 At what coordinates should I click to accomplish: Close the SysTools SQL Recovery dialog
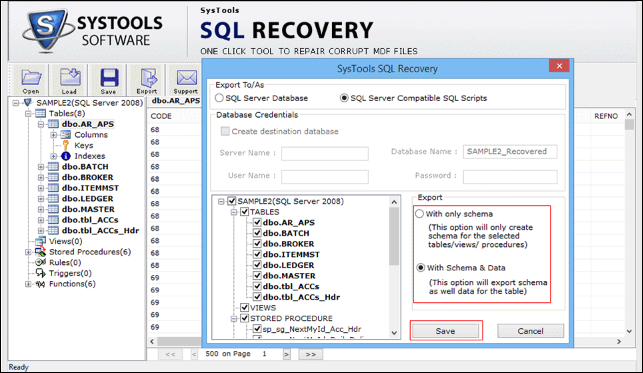[559, 66]
